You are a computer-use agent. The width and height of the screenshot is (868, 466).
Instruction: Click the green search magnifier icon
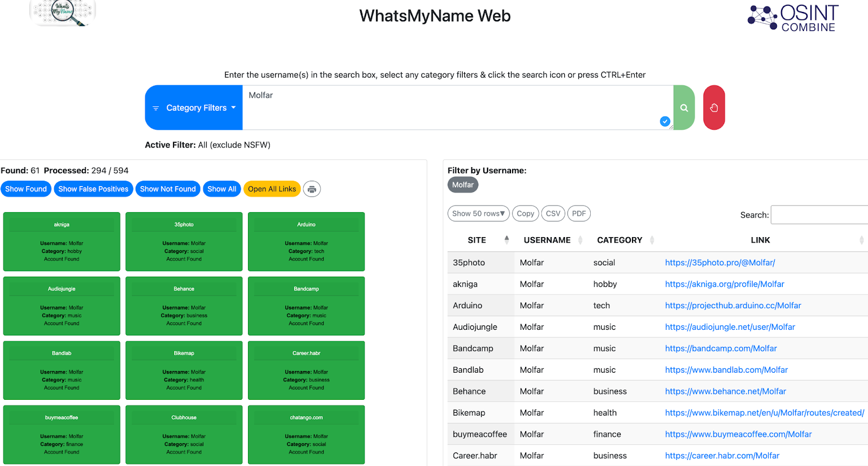pos(684,107)
